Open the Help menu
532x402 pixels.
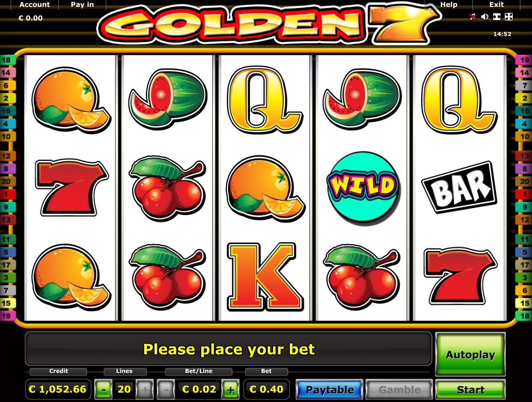(x=449, y=5)
